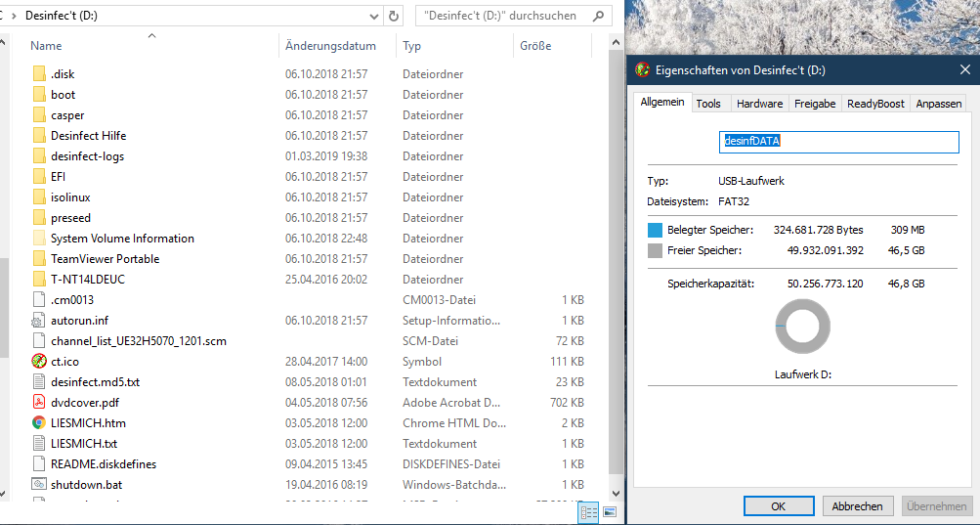Image resolution: width=980 pixels, height=525 pixels.
Task: Switch to the Freigabe tab
Action: point(815,104)
